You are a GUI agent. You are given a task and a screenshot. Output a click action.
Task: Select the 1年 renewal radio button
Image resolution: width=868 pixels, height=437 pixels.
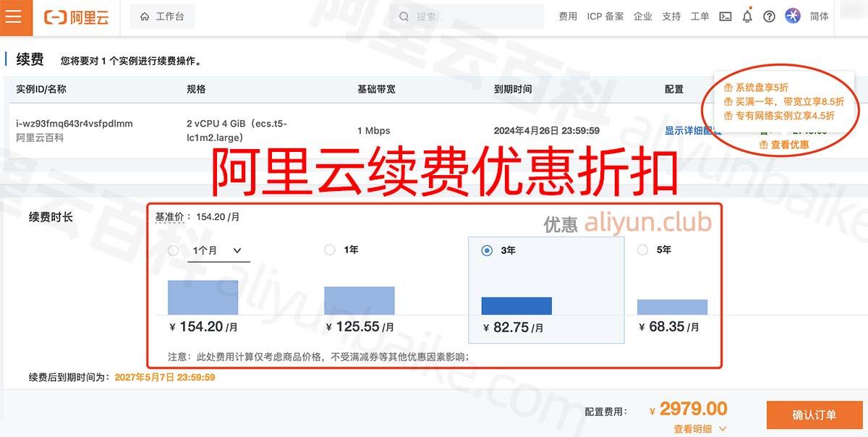point(330,250)
